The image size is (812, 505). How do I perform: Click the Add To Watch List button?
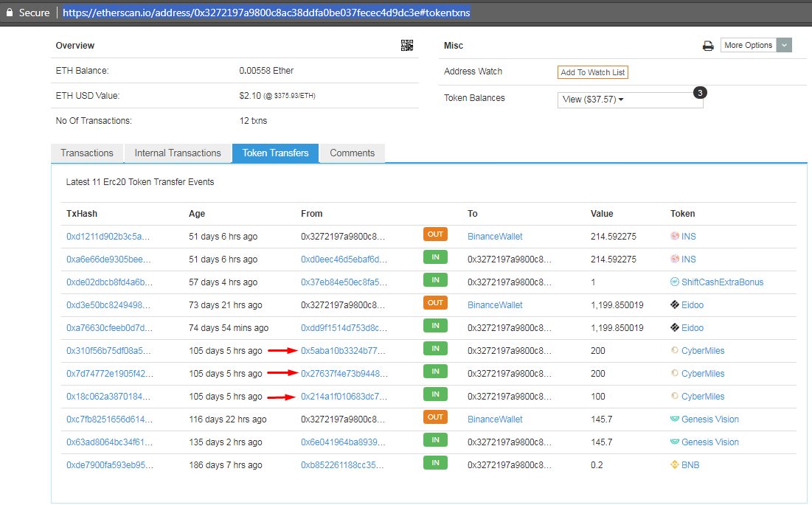pyautogui.click(x=593, y=72)
